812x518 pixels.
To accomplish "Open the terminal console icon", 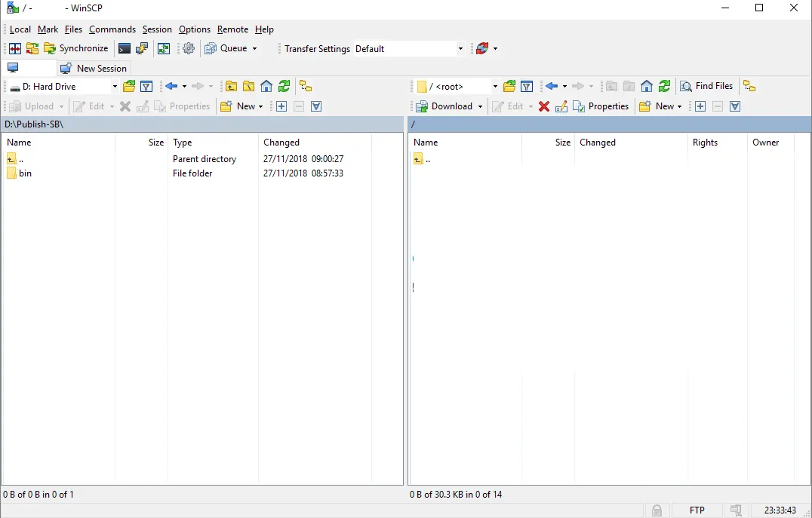I will [x=125, y=49].
